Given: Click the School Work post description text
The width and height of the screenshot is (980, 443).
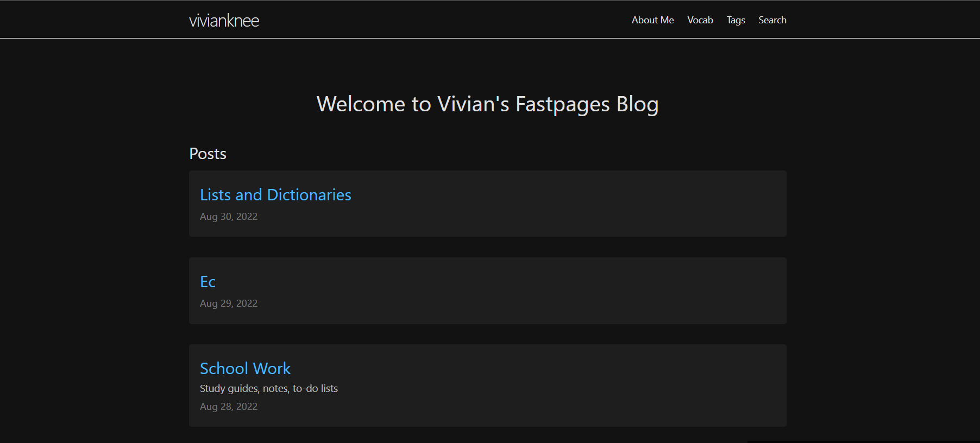Looking at the screenshot, I should coord(268,388).
